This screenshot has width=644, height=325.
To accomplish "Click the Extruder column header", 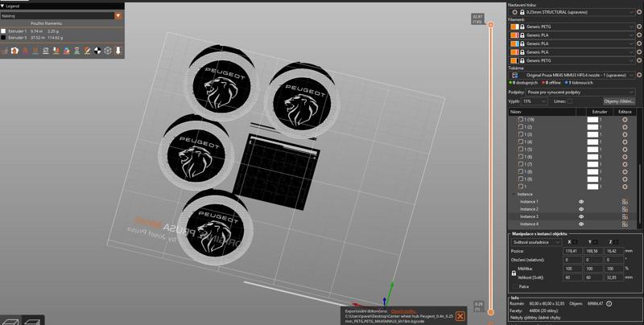I will pyautogui.click(x=599, y=112).
